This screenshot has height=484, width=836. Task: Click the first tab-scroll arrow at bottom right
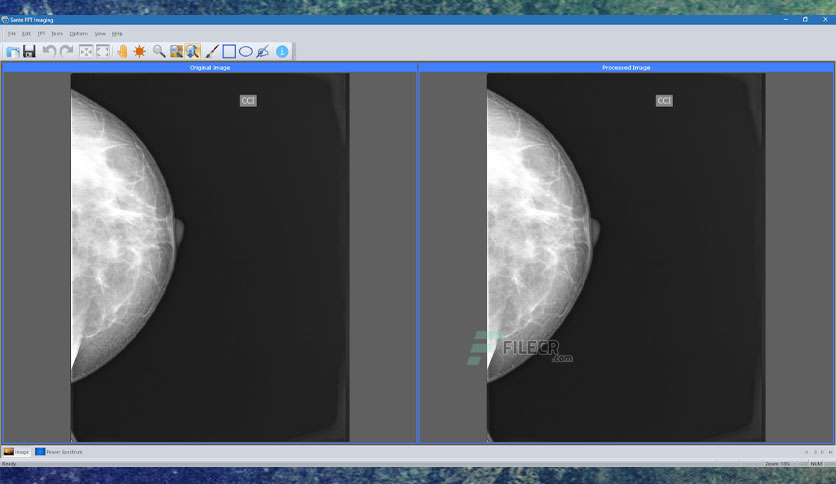pyautogui.click(x=806, y=452)
